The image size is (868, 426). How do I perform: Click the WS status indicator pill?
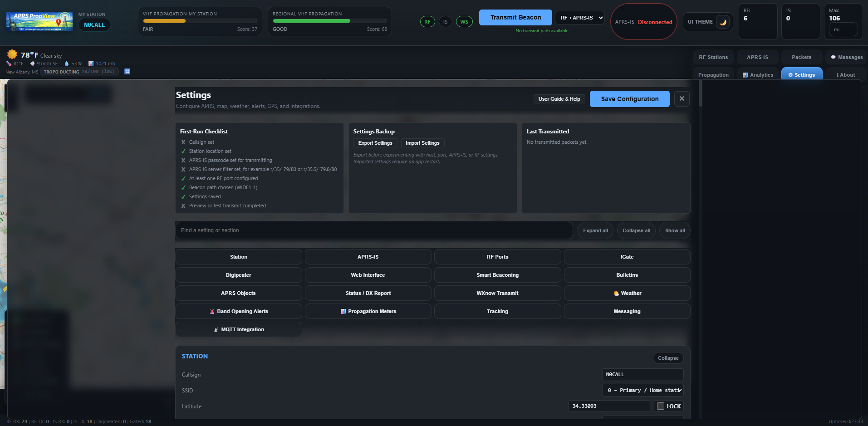pyautogui.click(x=464, y=22)
